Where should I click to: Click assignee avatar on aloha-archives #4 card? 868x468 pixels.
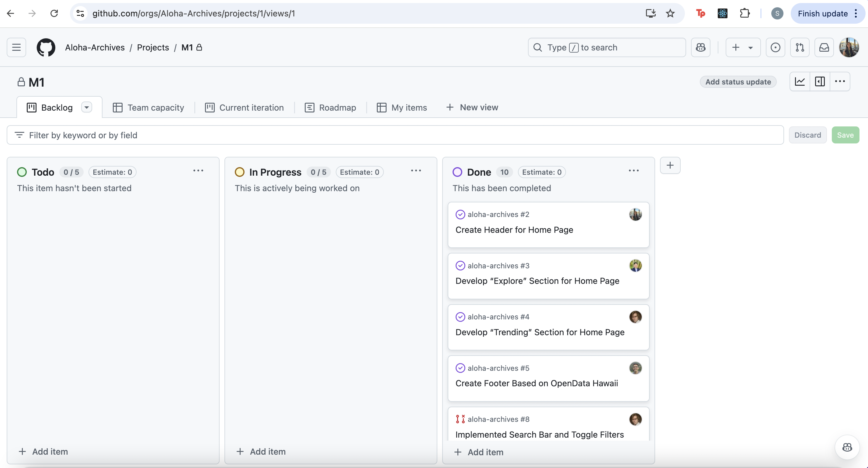coord(635,317)
